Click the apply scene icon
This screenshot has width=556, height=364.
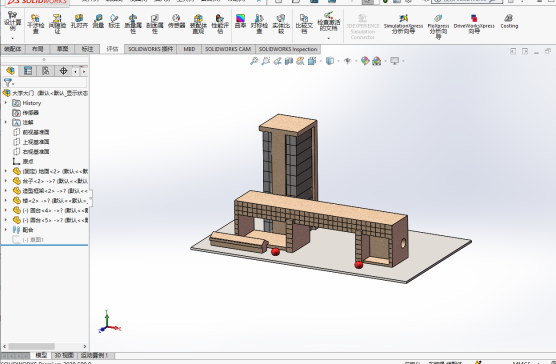click(x=377, y=61)
